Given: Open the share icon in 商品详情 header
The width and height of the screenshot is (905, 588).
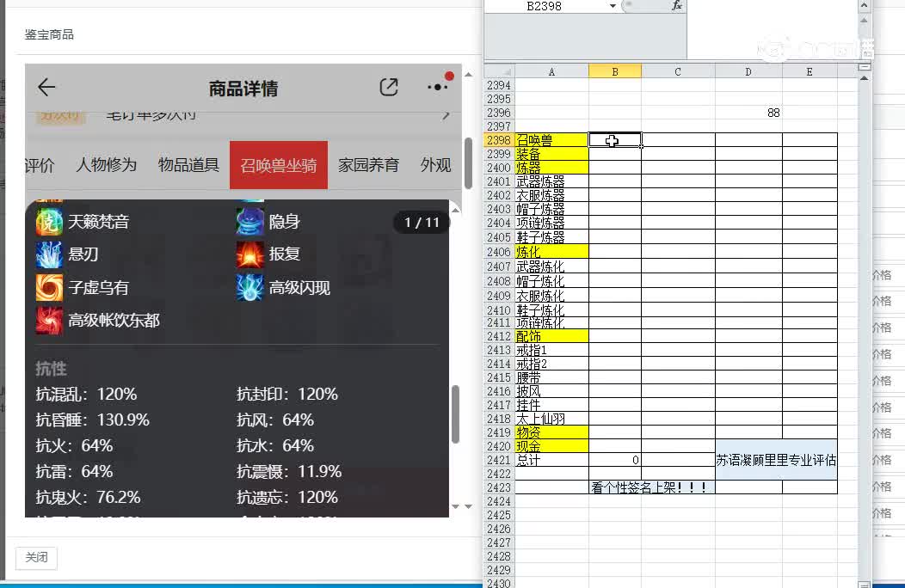Looking at the screenshot, I should point(389,87).
